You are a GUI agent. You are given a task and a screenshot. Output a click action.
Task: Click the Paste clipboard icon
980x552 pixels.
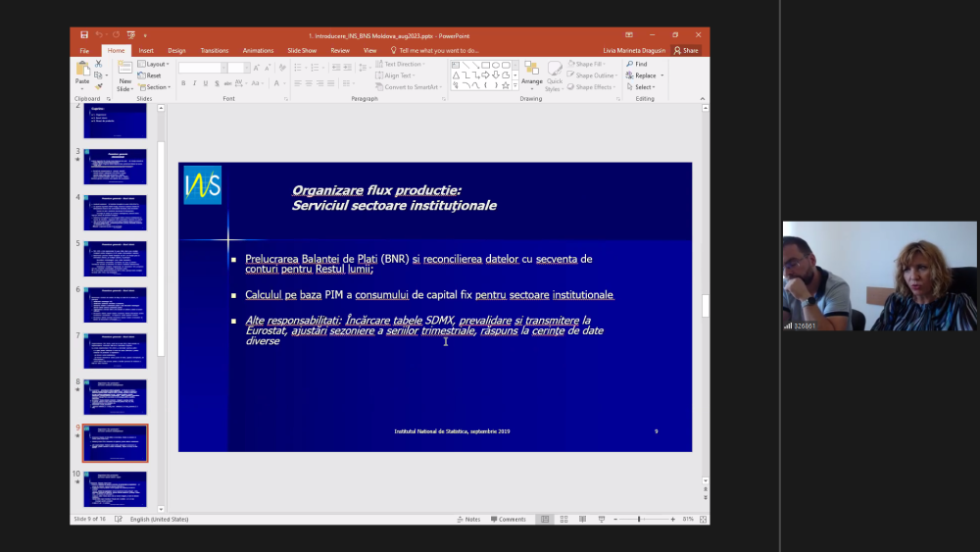[82, 68]
